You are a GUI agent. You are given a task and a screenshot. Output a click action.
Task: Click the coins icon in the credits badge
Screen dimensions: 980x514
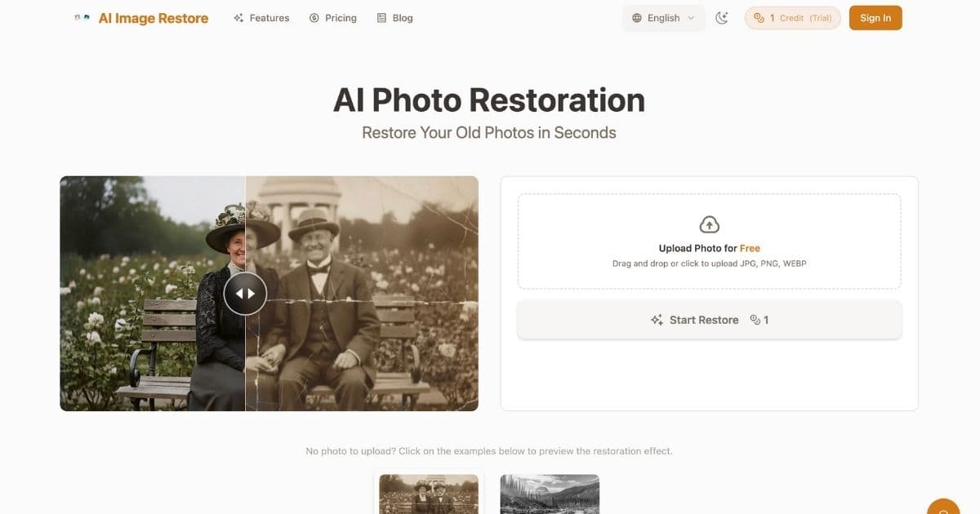coord(760,17)
